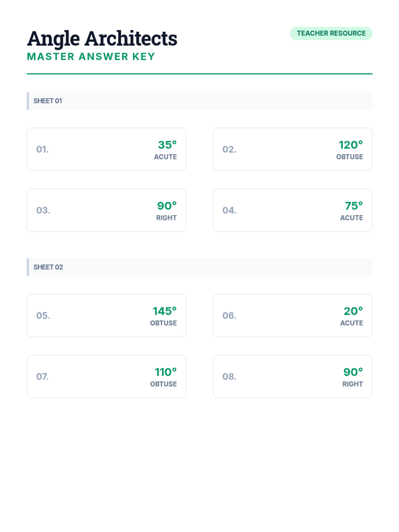
Task: Click the 35° value in card 01
Action: click(x=167, y=145)
